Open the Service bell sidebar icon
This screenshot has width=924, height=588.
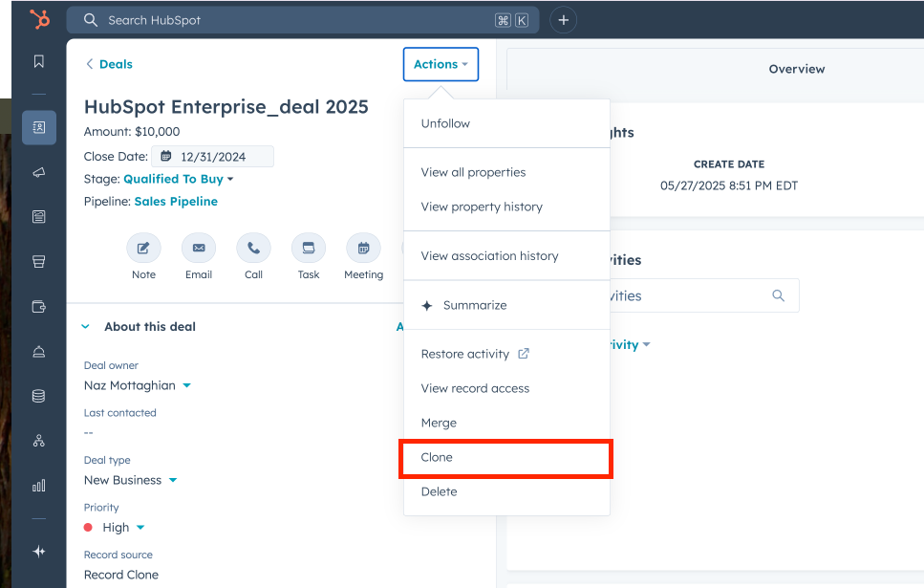click(39, 352)
